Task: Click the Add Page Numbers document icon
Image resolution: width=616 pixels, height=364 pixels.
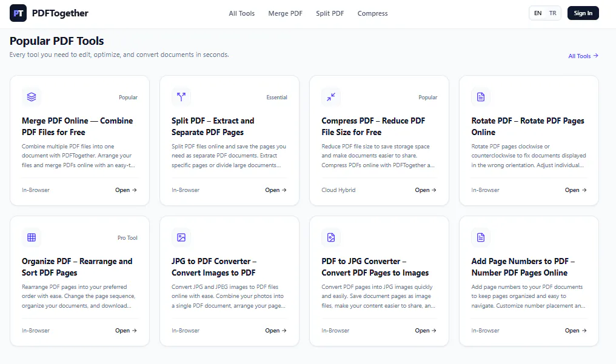Action: (481, 237)
